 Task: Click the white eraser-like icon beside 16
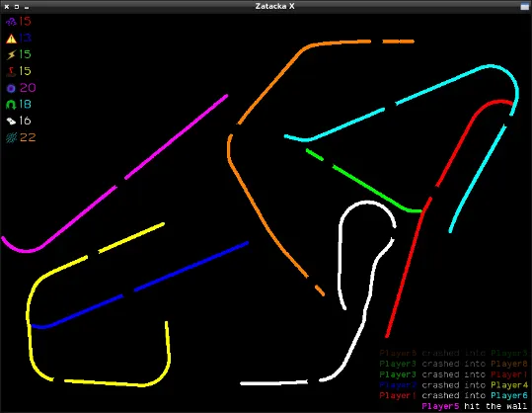click(11, 122)
